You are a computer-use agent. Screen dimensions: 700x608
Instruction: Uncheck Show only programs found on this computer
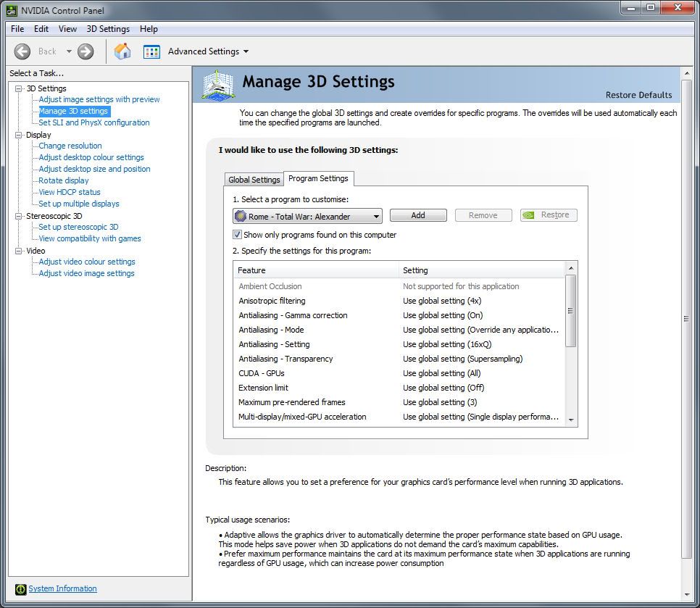click(x=237, y=235)
